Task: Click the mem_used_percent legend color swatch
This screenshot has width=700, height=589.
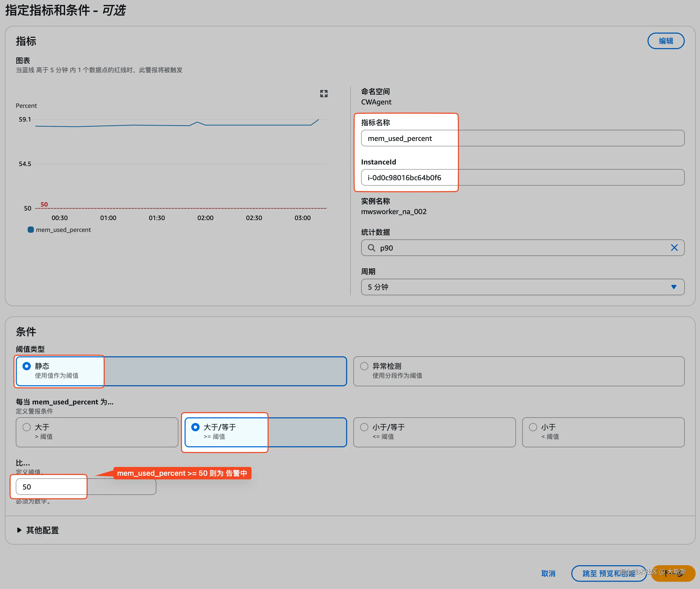Action: tap(31, 230)
